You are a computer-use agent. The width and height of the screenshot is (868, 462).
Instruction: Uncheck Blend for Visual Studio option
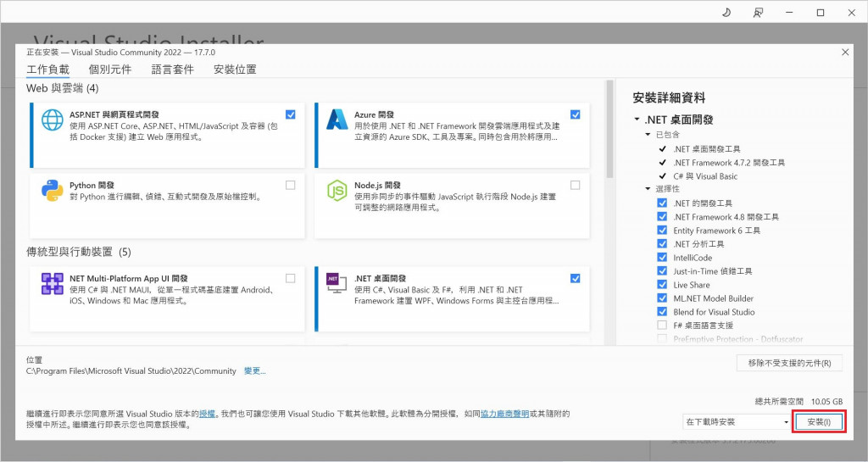tap(662, 311)
